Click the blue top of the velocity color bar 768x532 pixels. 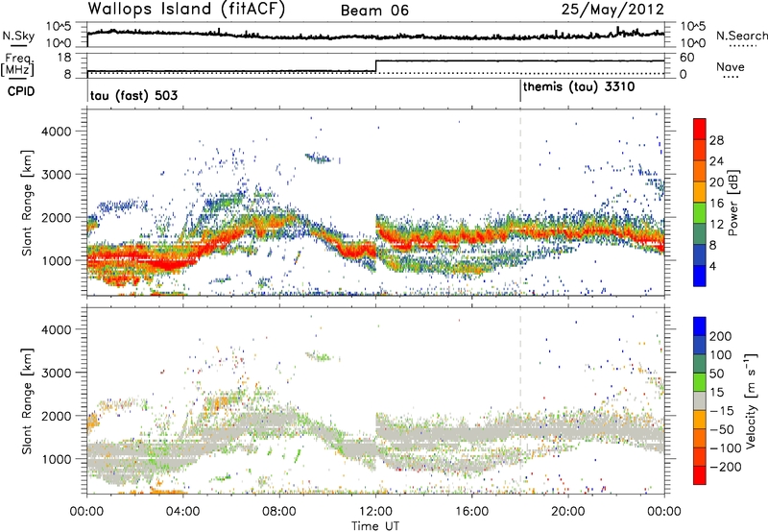point(700,326)
